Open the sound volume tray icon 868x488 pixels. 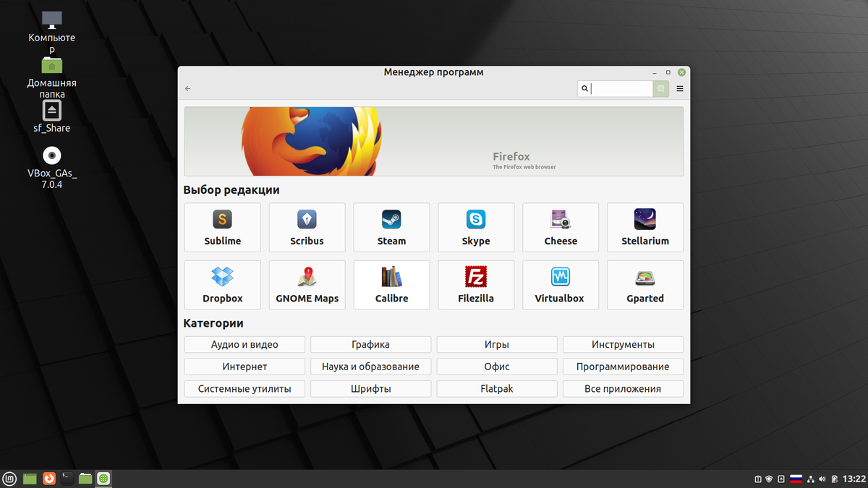[823, 479]
